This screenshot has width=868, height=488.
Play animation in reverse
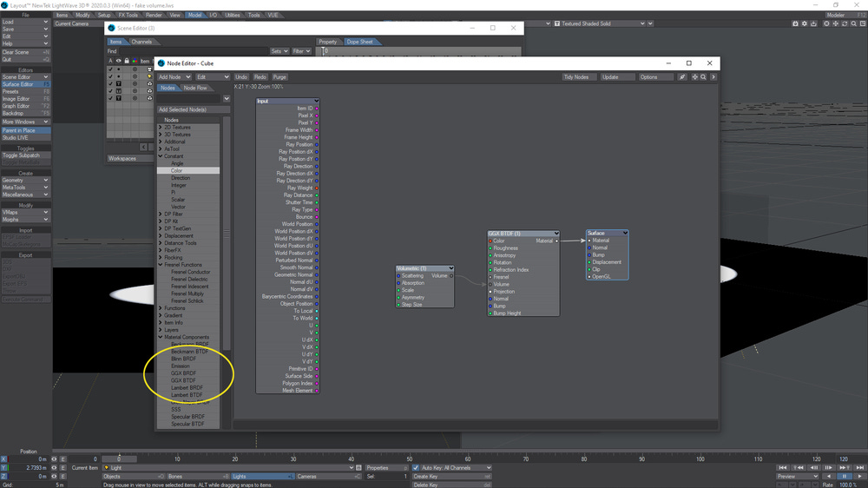(x=829, y=477)
